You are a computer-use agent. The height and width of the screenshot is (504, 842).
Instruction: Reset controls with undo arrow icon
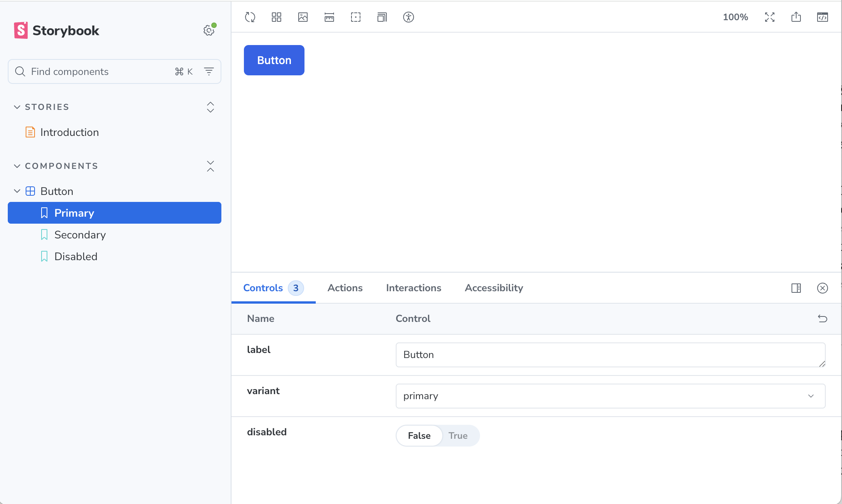coord(823,318)
